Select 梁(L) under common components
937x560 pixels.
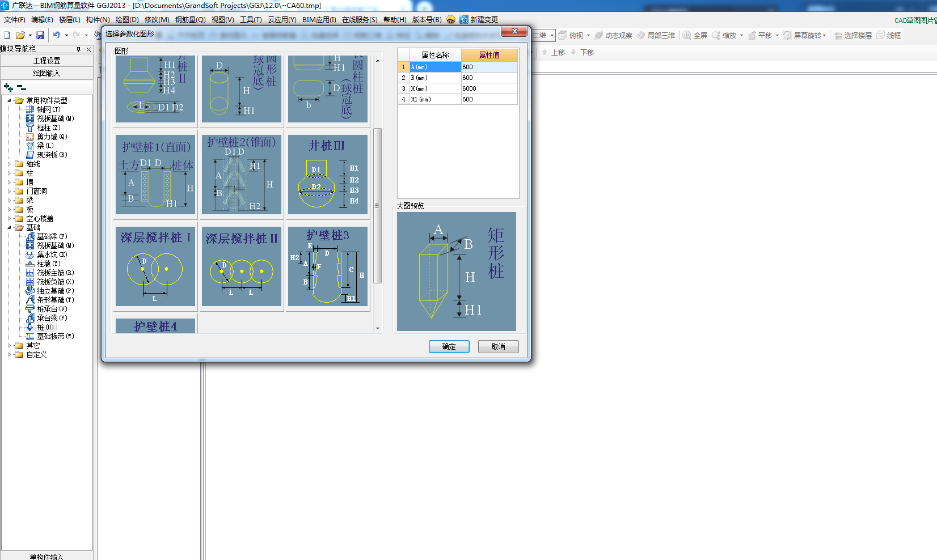pos(45,146)
